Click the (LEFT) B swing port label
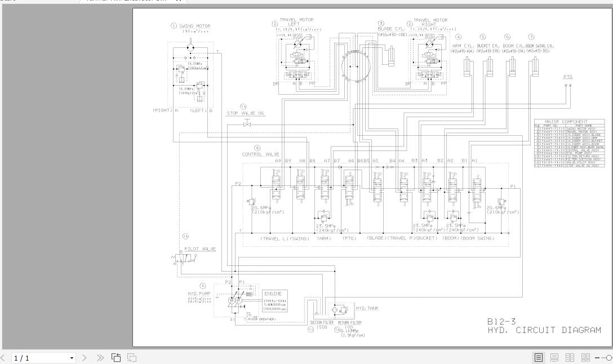The width and height of the screenshot is (613, 364). (x=201, y=110)
